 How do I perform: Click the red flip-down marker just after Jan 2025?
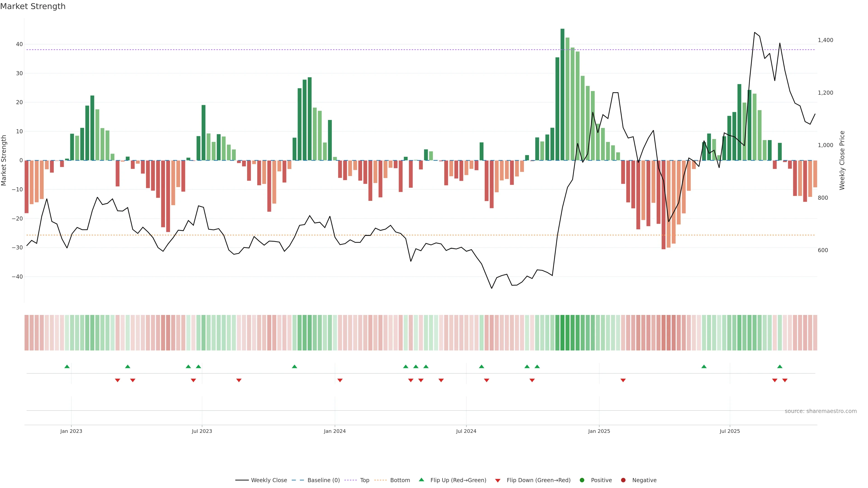tap(623, 380)
